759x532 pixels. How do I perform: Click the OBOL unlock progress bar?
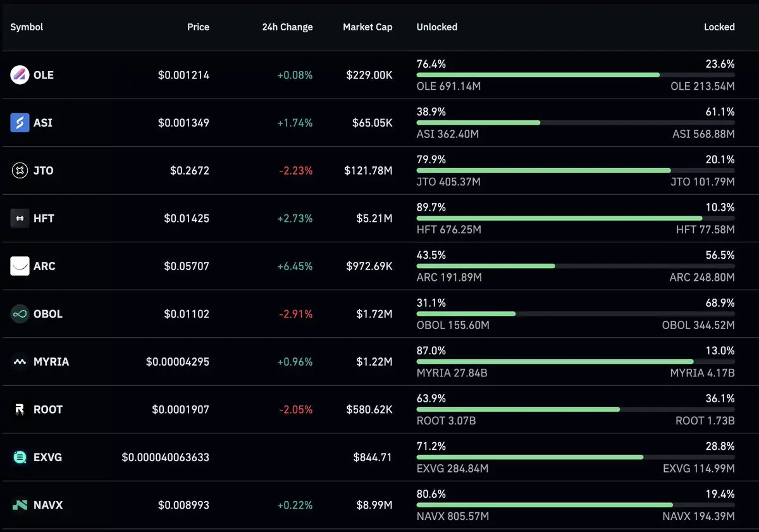(576, 314)
